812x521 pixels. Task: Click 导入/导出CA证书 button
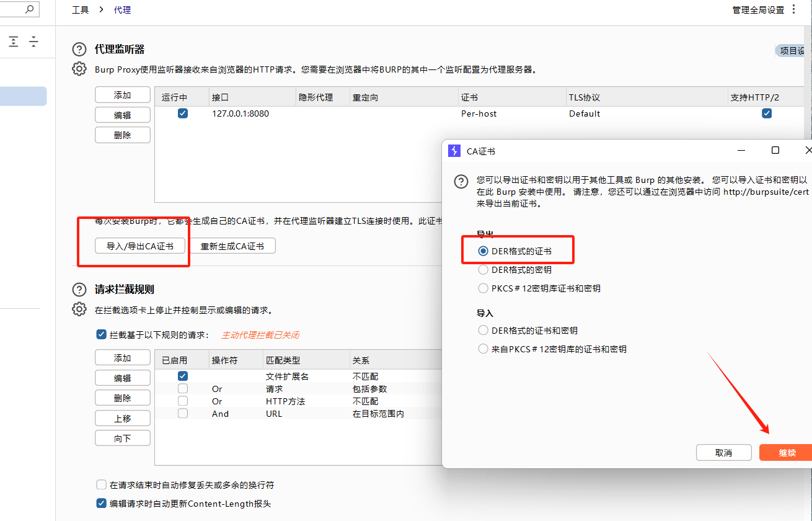pyautogui.click(x=139, y=246)
